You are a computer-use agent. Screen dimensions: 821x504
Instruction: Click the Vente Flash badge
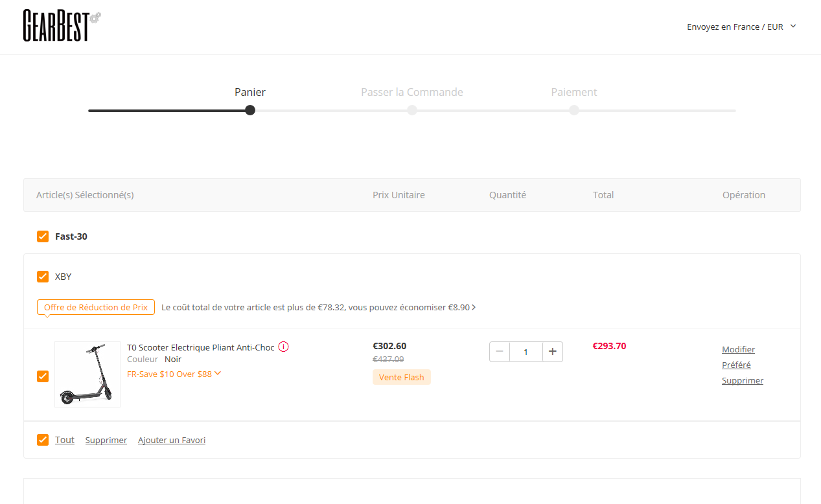(402, 377)
